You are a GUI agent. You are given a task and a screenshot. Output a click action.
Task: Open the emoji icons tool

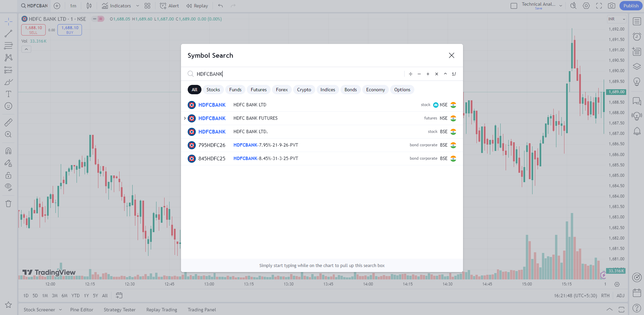8,106
